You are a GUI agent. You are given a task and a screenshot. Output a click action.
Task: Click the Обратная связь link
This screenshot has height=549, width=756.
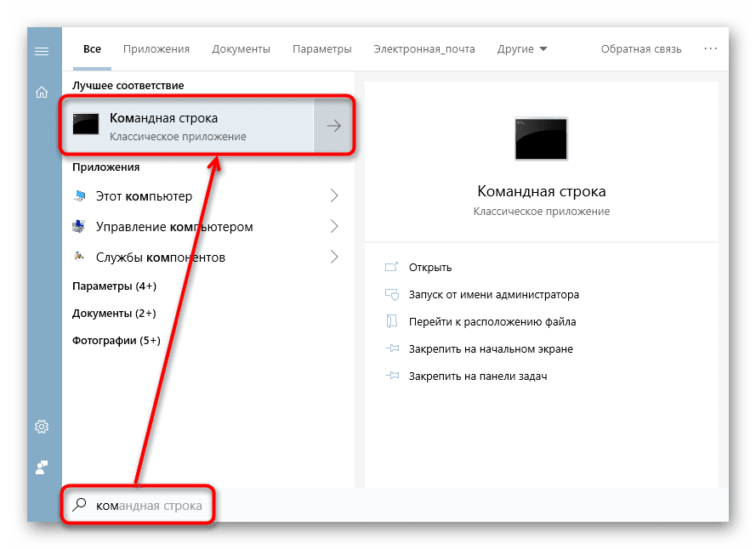(641, 49)
